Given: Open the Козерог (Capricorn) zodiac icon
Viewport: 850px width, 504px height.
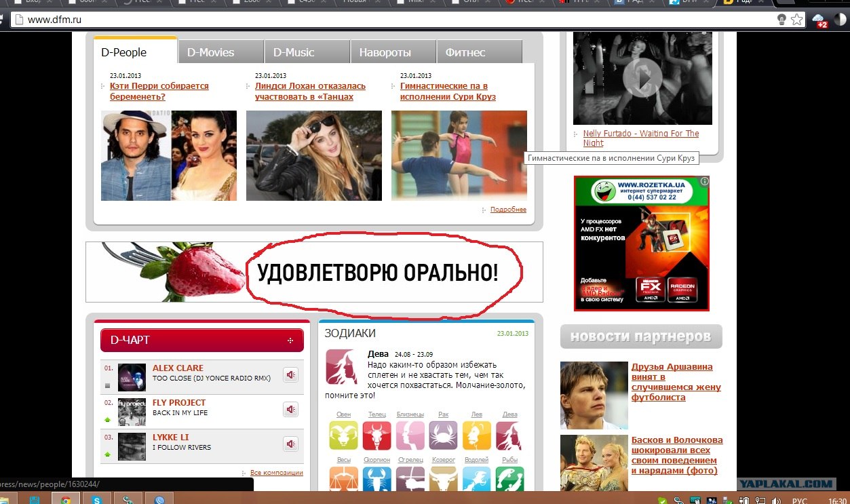Looking at the screenshot, I should pyautogui.click(x=444, y=479).
